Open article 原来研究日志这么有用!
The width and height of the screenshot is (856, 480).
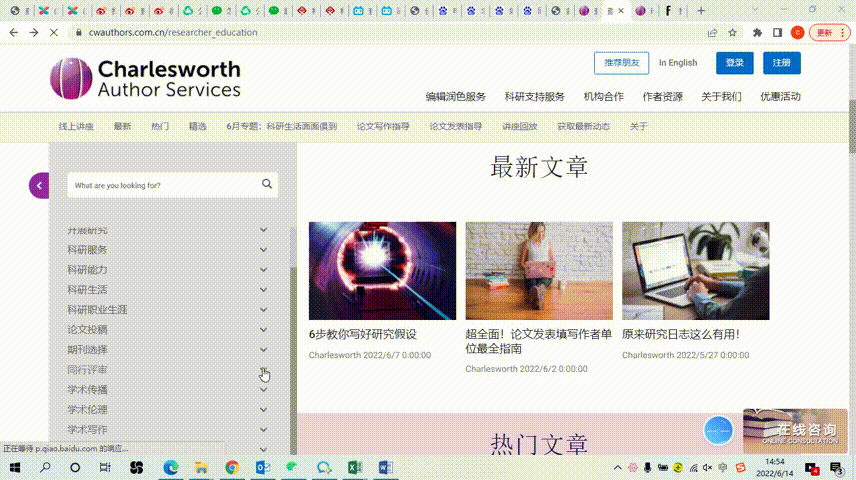point(681,334)
